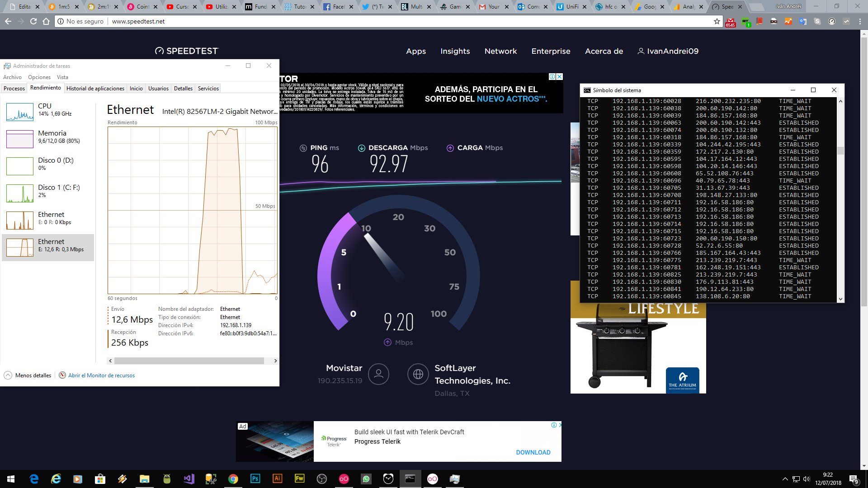Click DOWNLOAD in the Telerik ad
The image size is (868, 488).
click(x=533, y=452)
